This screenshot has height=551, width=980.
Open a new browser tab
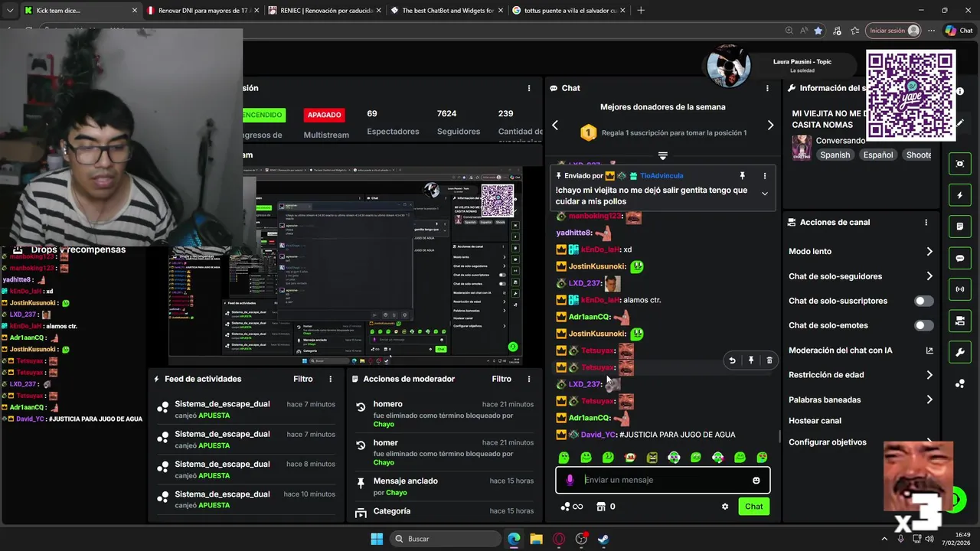(x=641, y=11)
